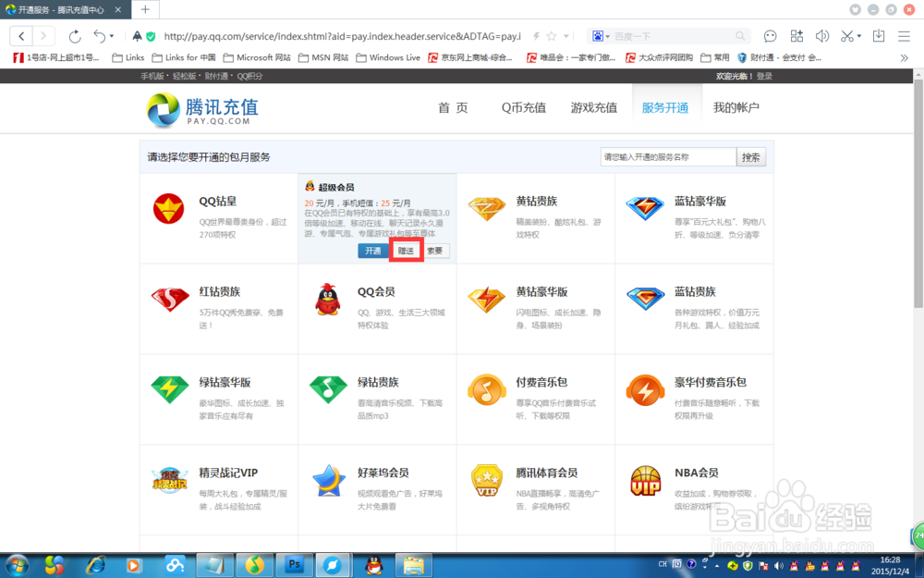Image resolution: width=924 pixels, height=578 pixels.
Task: Open the screenshot scissors tool in browser toolbar
Action: tap(846, 36)
